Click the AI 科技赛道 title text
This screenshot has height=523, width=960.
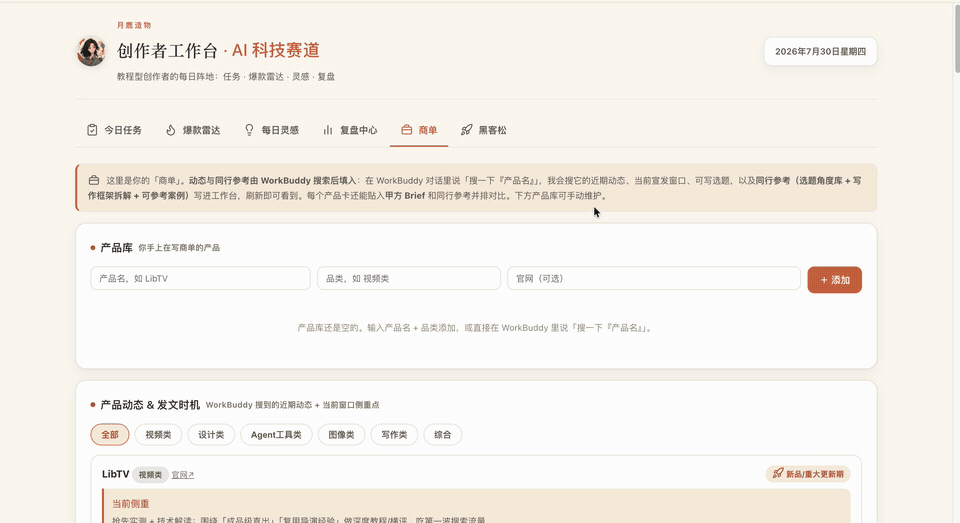click(276, 50)
